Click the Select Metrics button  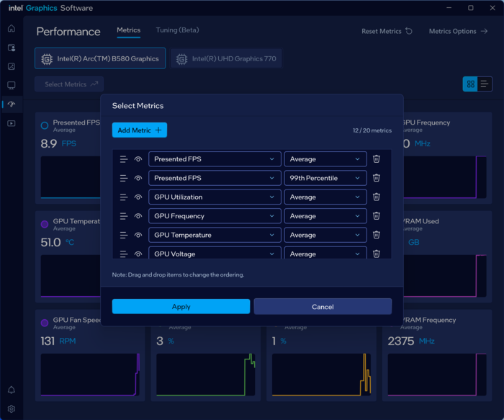point(69,84)
